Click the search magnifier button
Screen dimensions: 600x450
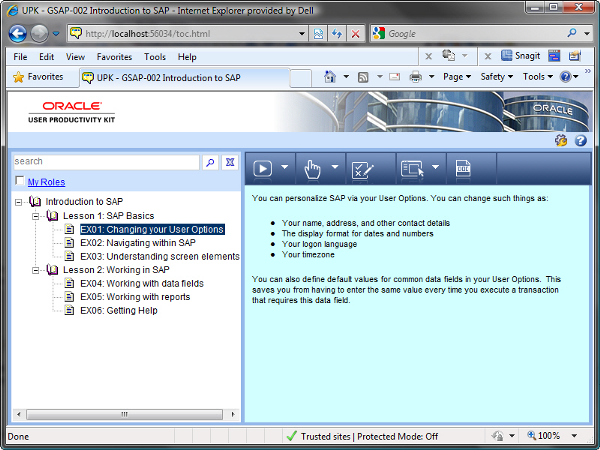(210, 163)
